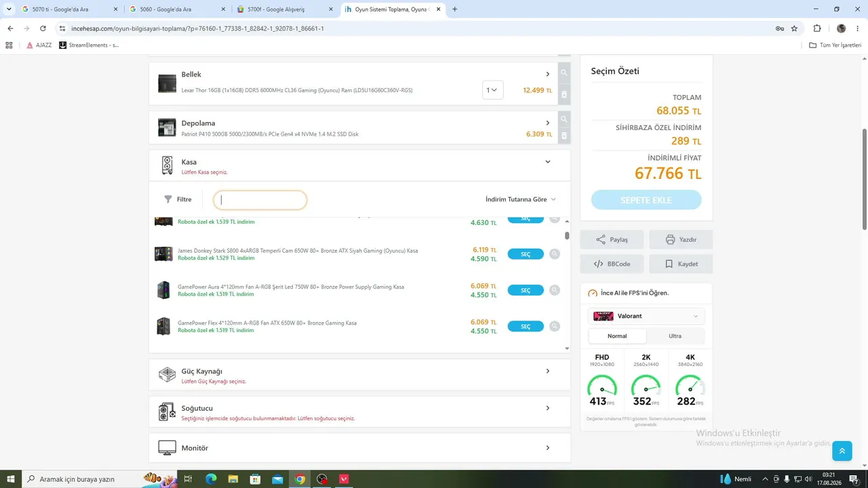Select the James Donkey Stark S800 case with SEÇ
Screen dimensions: 868x488
pos(526,254)
